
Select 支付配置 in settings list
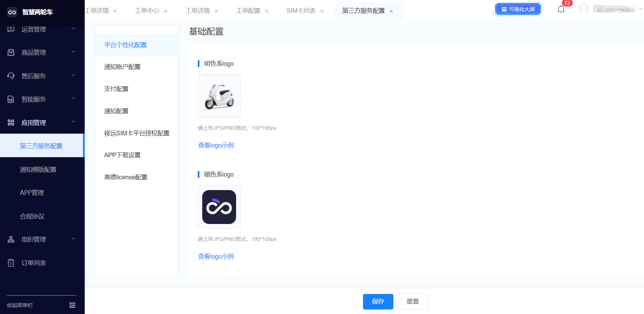[116, 89]
